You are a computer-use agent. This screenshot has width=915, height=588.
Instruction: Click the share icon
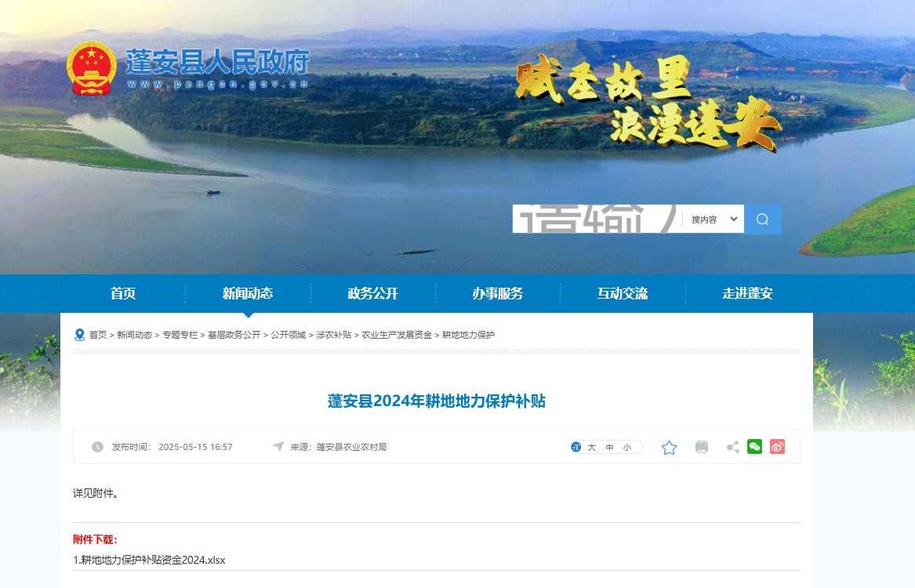[x=732, y=447]
